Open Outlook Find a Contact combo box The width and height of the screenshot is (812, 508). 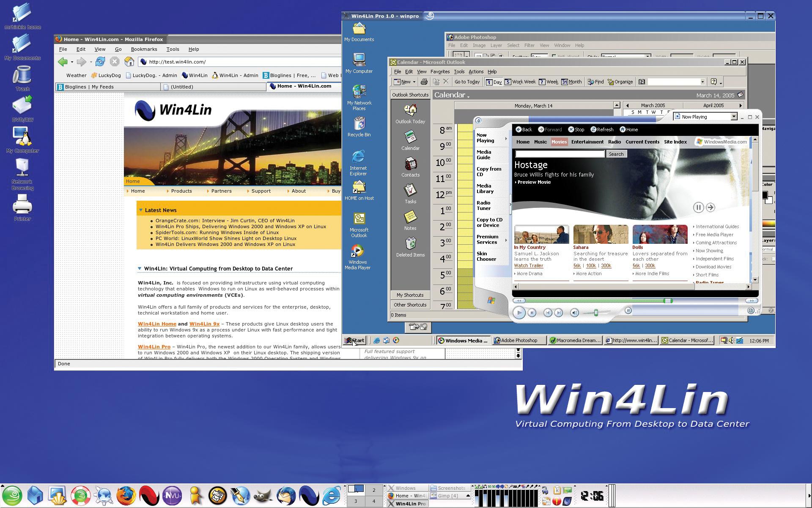(x=676, y=82)
